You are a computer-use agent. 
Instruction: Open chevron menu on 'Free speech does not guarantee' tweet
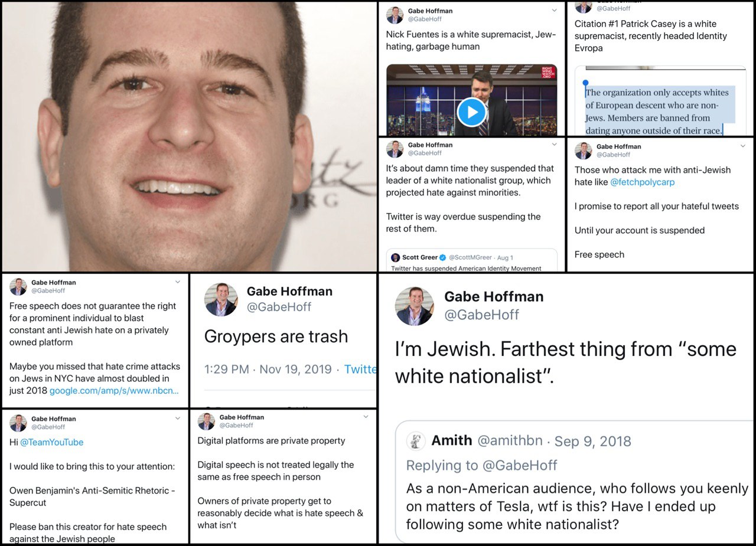pos(177,282)
